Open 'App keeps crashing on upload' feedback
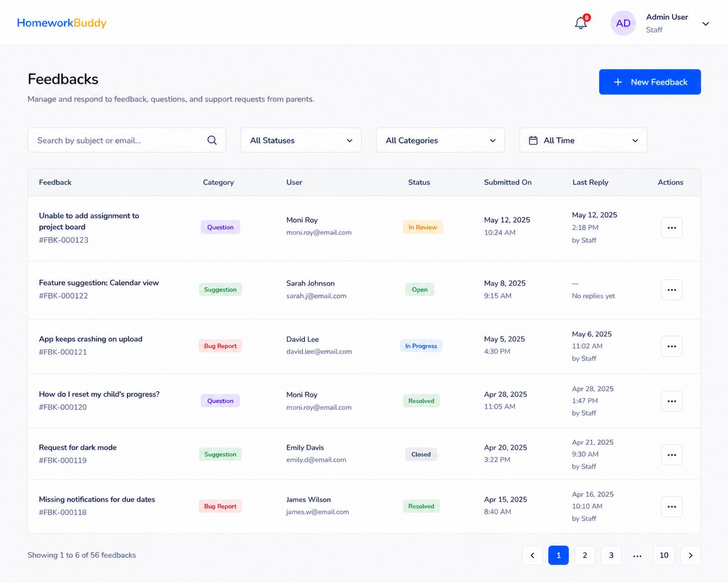Viewport: 728px width, 583px height. 90,339
